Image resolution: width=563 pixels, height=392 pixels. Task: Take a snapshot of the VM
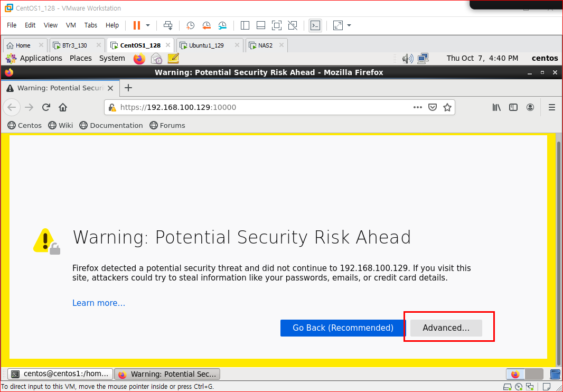(x=190, y=25)
